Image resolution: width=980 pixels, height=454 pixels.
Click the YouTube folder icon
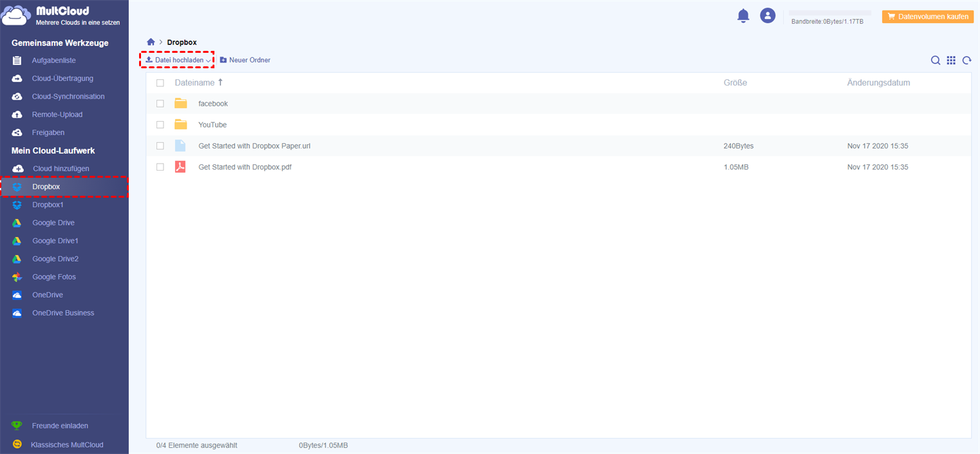coord(180,124)
